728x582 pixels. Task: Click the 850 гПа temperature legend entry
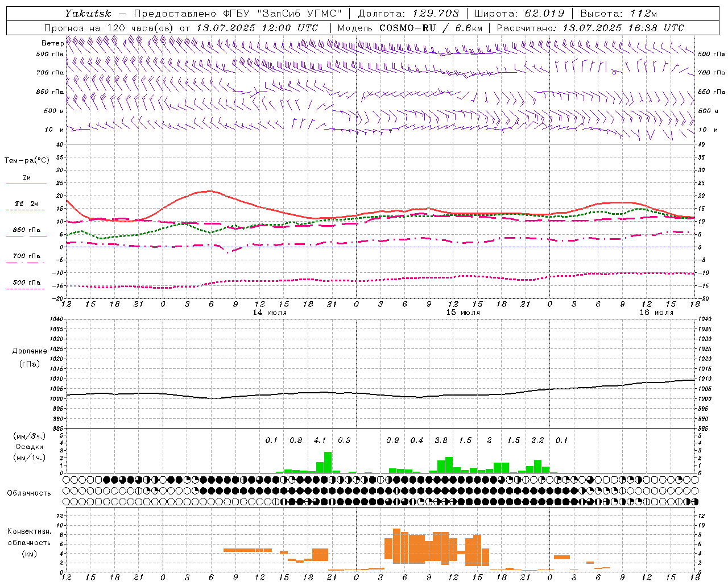pyautogui.click(x=27, y=230)
